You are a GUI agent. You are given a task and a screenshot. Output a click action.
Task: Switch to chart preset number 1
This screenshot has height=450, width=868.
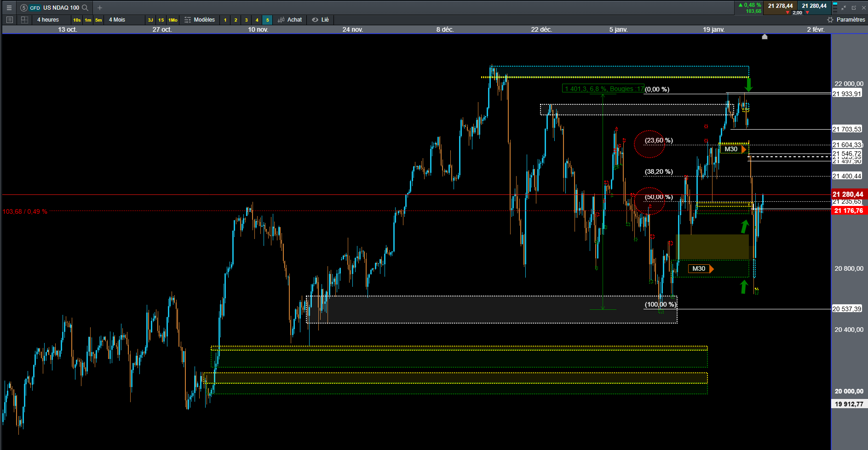[x=225, y=20]
